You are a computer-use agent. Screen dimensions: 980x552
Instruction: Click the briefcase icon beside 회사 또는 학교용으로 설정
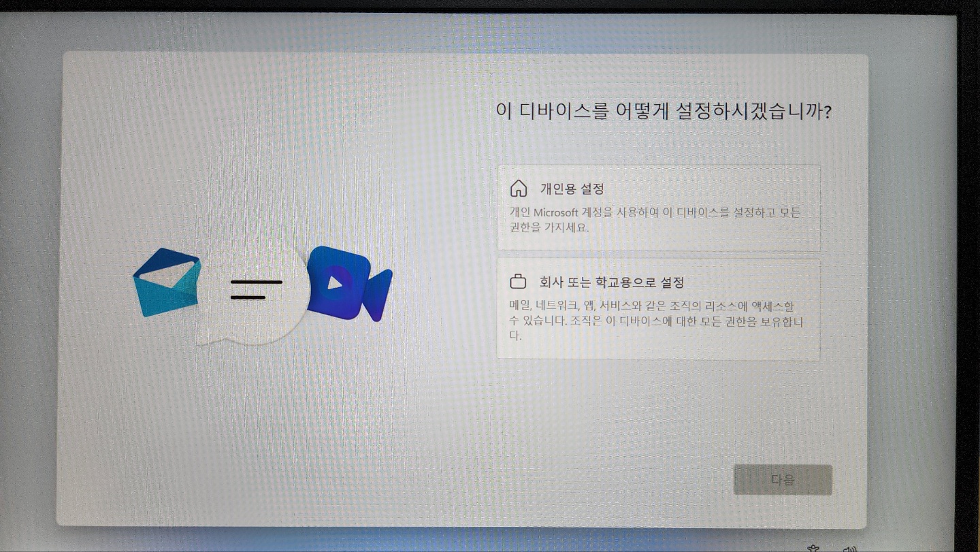click(519, 282)
